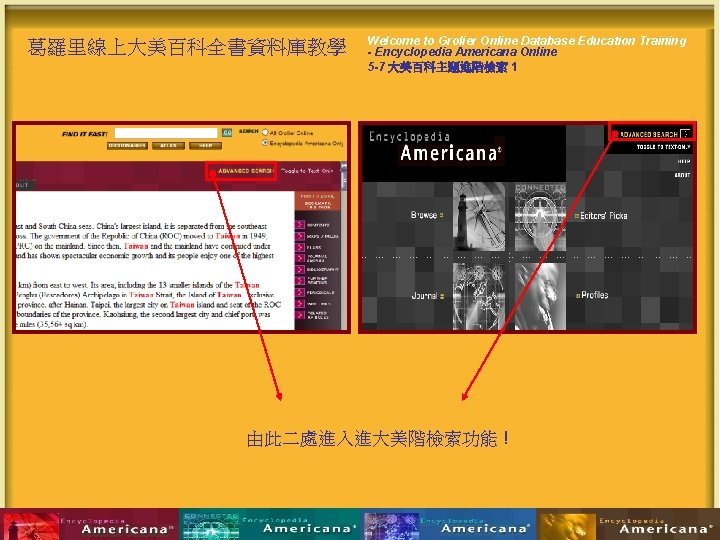
Task: Click the first highlighted red Taiwan word
Action: click(x=228, y=236)
